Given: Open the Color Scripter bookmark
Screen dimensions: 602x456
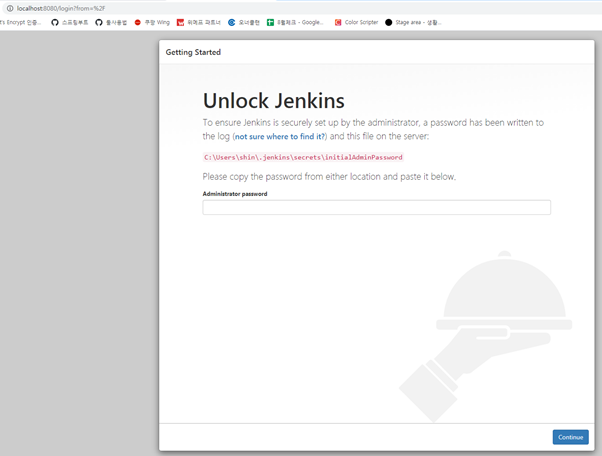Looking at the screenshot, I should click(356, 22).
